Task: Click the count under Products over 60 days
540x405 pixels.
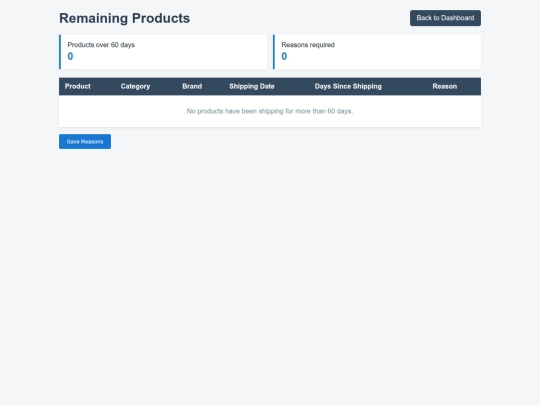Action: pyautogui.click(x=70, y=56)
